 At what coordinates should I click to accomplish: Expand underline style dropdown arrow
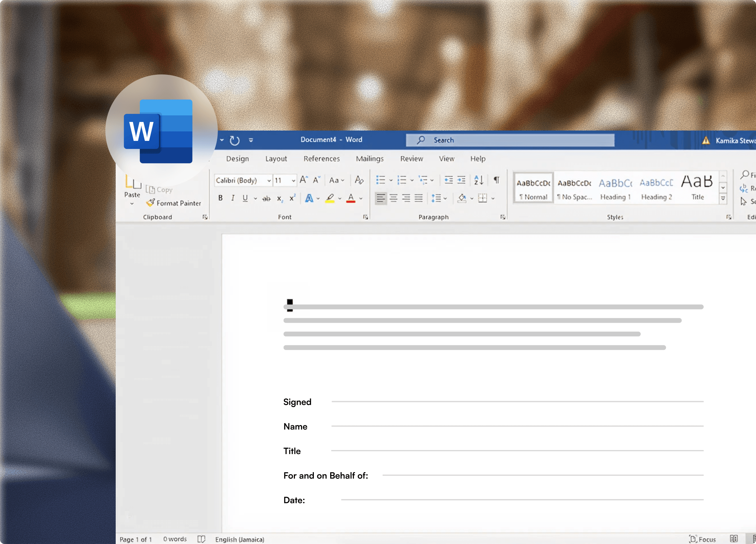tap(255, 198)
